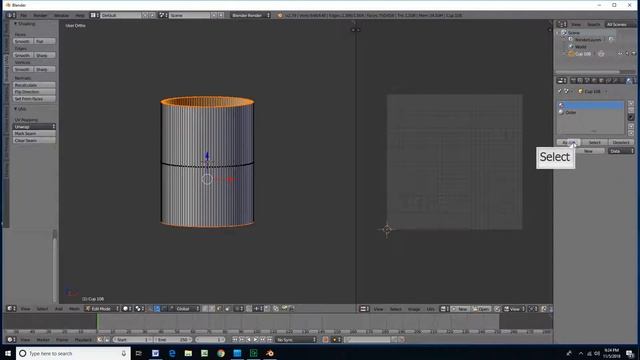This screenshot has width=640, height=360.
Task: Toggle the pin image icon in UV header
Action: click(x=497, y=309)
